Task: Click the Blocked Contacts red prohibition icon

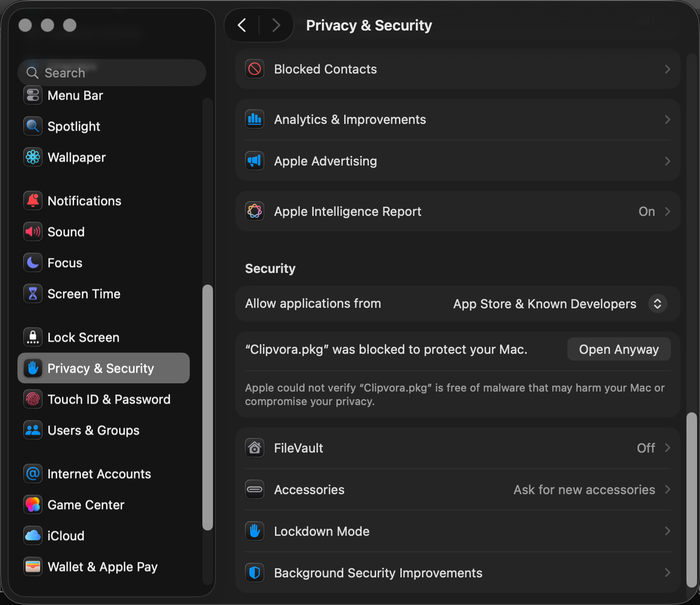Action: 255,69
